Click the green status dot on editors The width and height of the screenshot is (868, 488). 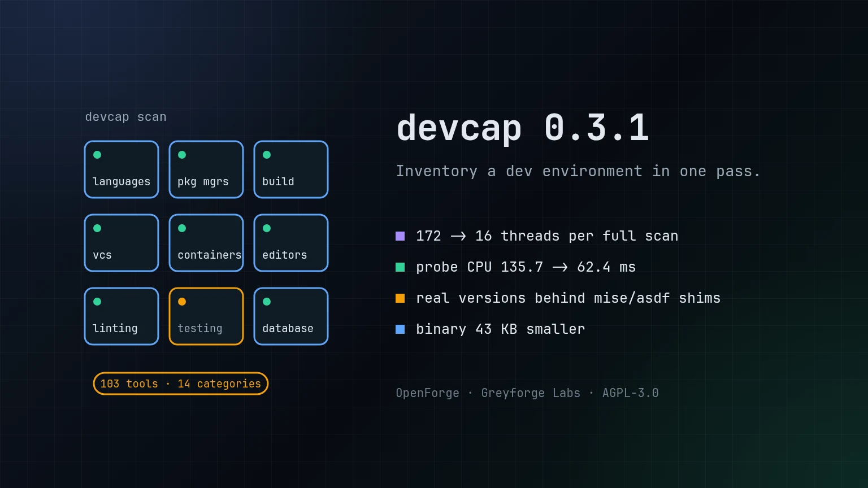(x=267, y=228)
